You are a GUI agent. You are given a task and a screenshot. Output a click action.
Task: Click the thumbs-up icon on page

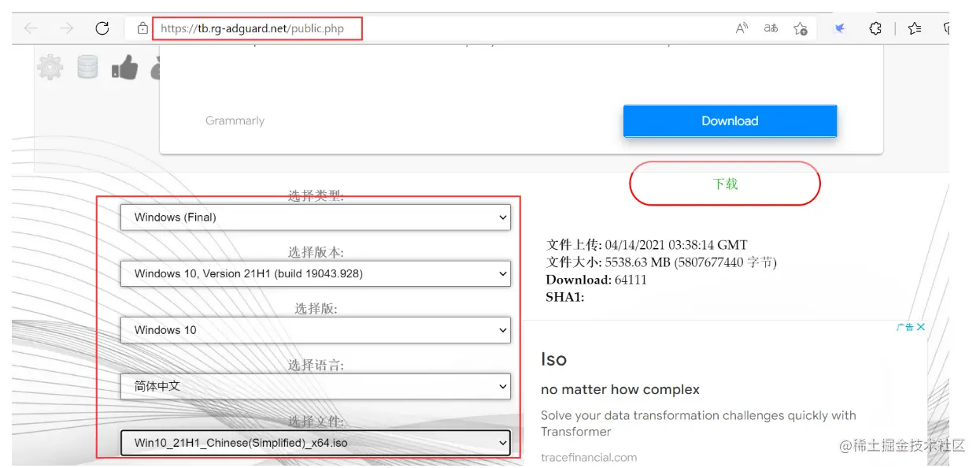pos(124,68)
